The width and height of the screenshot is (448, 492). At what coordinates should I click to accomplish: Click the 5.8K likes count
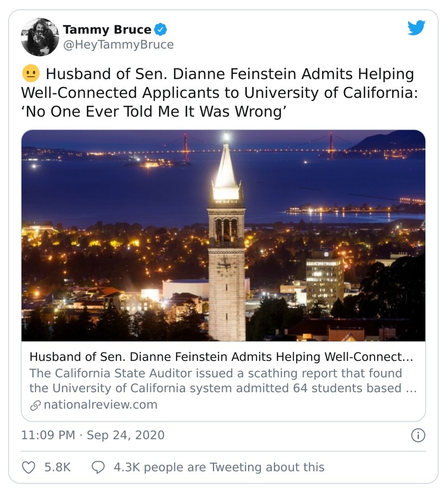point(57,466)
